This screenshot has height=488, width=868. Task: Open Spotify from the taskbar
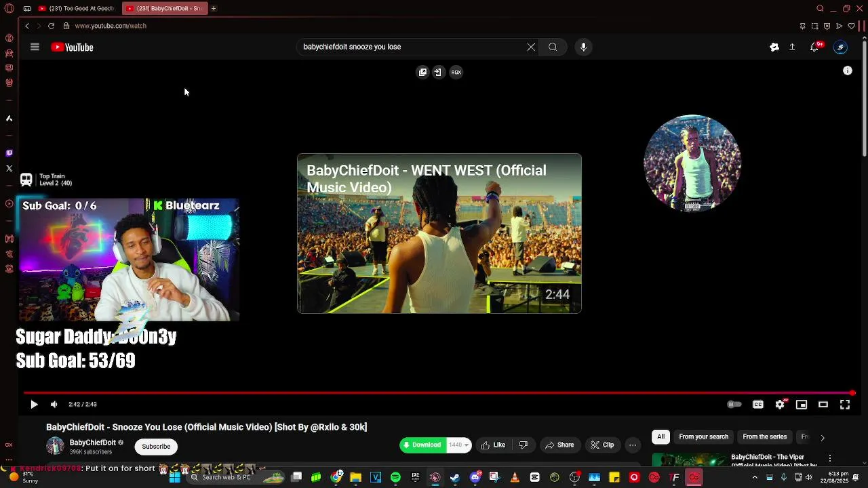pyautogui.click(x=395, y=477)
